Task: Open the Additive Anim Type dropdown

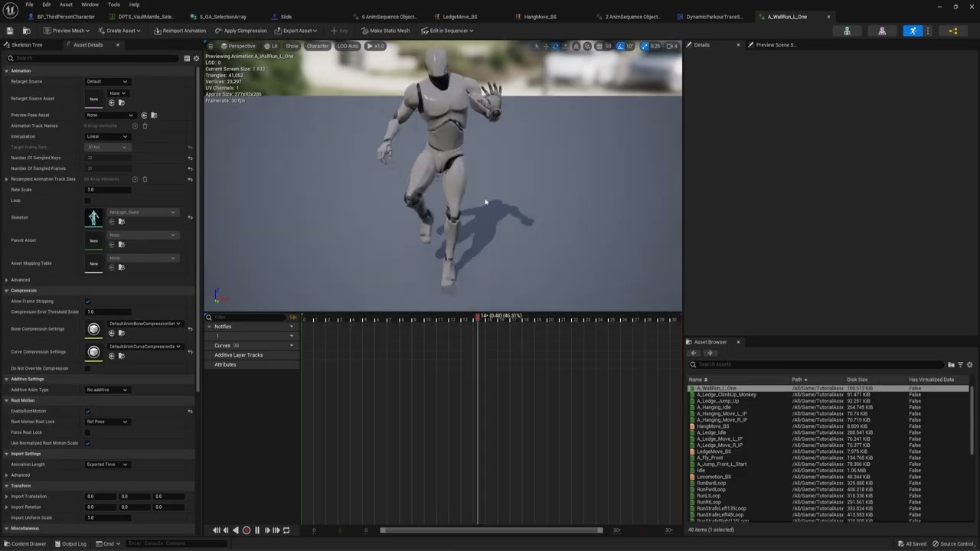Action: [106, 390]
